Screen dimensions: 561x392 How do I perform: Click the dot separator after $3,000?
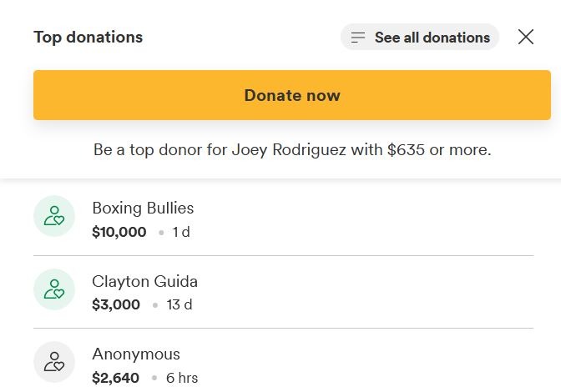(154, 305)
